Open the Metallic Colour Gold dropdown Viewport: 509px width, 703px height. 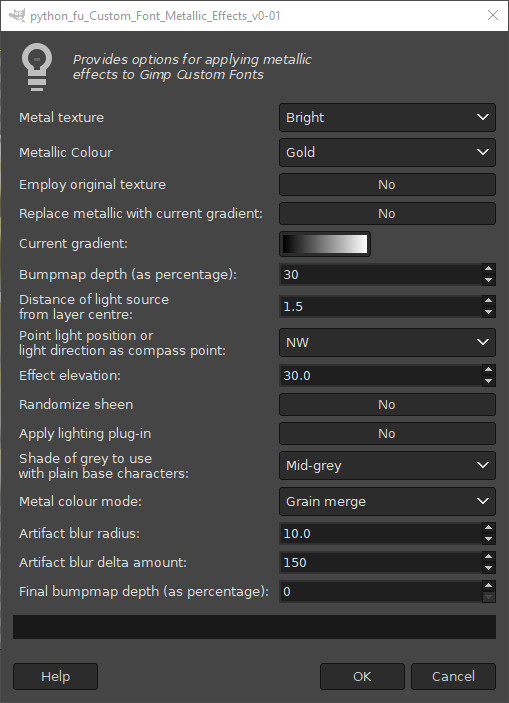point(387,152)
